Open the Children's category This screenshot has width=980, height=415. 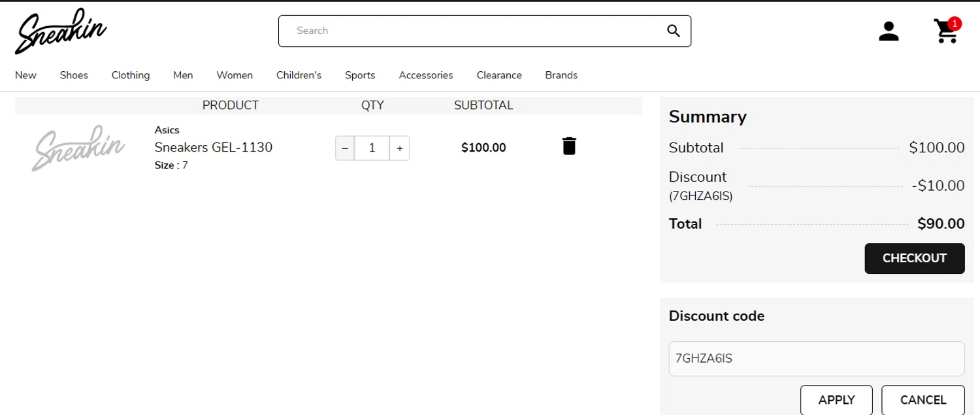299,75
